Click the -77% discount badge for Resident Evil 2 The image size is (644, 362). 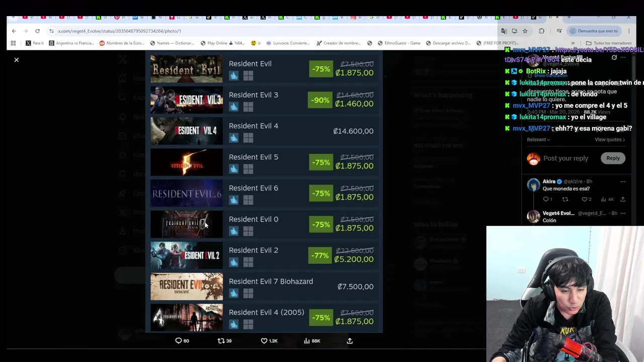(x=320, y=255)
